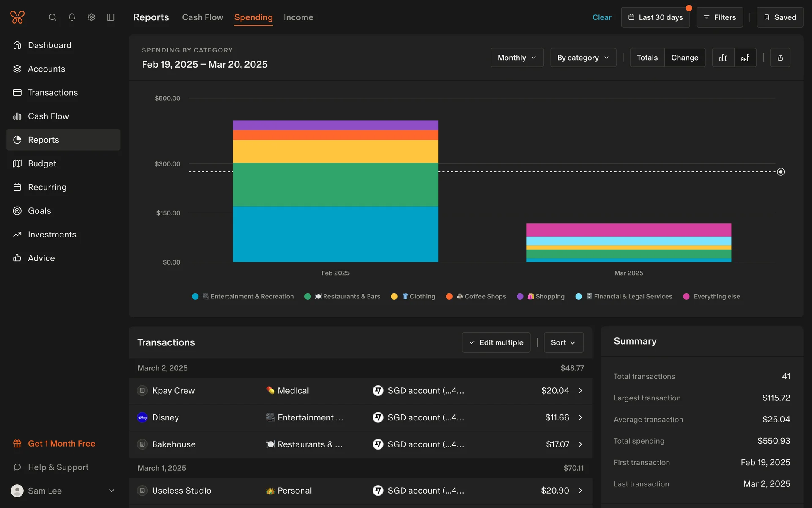Open Cash Flow in sidebar
Image resolution: width=812 pixels, height=508 pixels.
[x=48, y=116]
